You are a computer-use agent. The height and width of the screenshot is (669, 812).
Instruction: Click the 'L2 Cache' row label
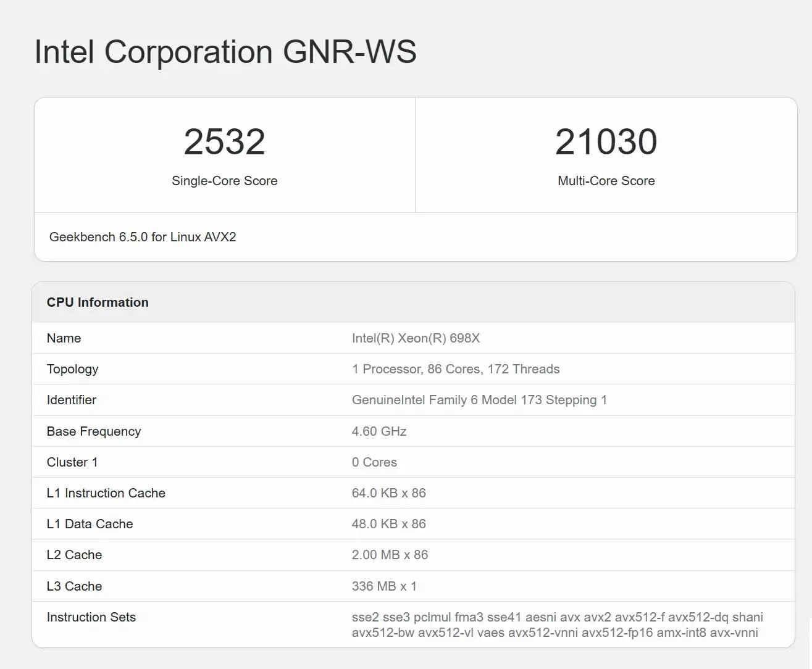pyautogui.click(x=75, y=555)
